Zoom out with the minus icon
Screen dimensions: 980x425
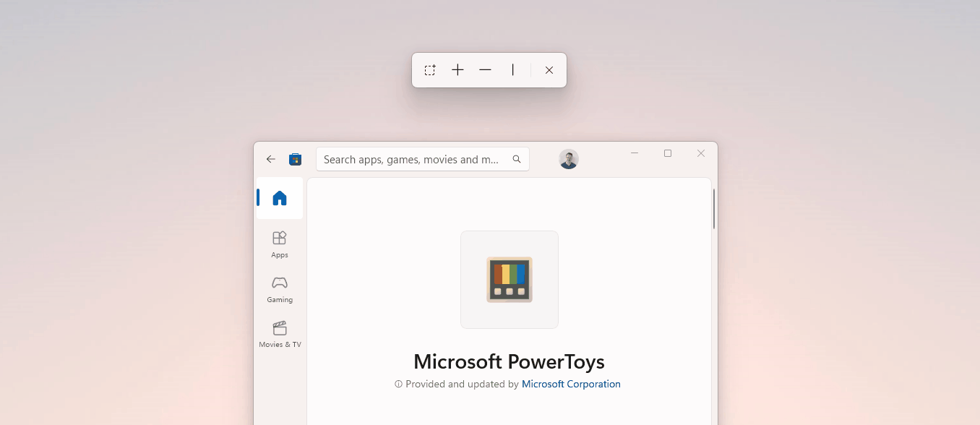coord(485,69)
